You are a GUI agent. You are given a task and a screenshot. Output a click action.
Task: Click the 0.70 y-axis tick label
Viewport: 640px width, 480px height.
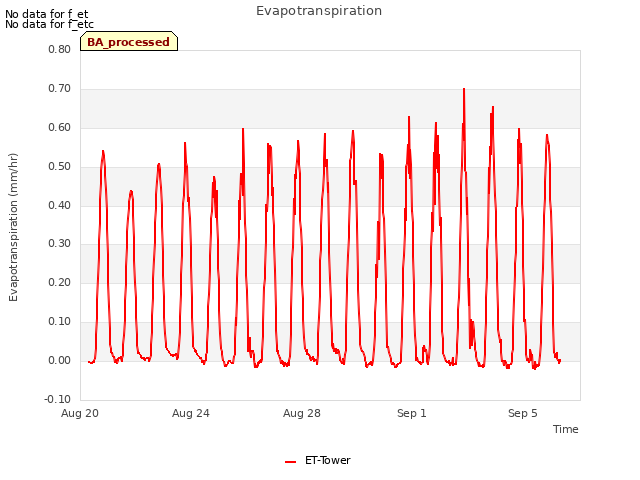click(x=60, y=88)
